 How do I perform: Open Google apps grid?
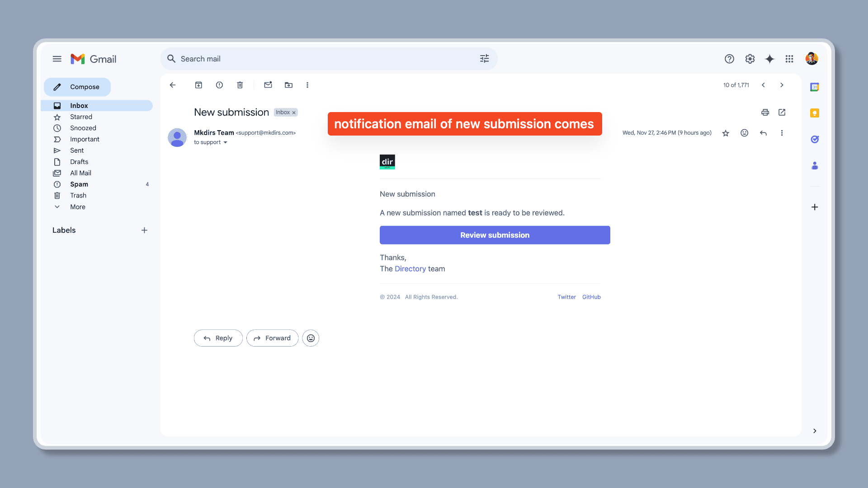tap(789, 59)
